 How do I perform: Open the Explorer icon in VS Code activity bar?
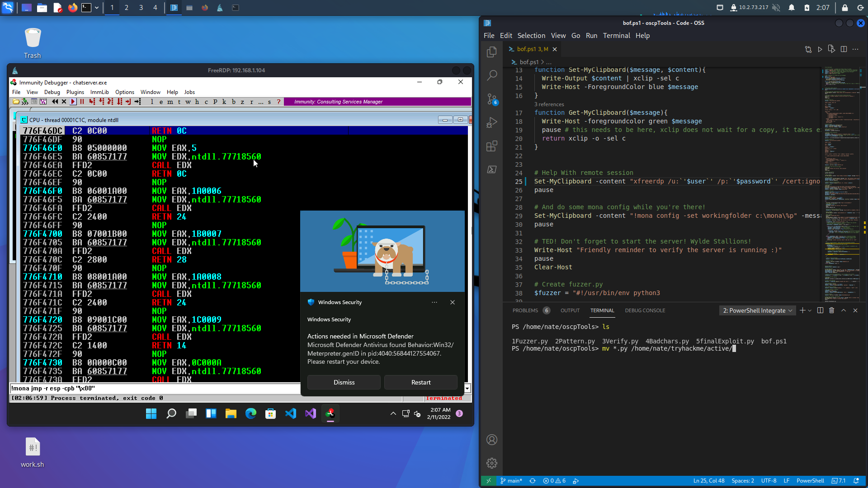(492, 52)
